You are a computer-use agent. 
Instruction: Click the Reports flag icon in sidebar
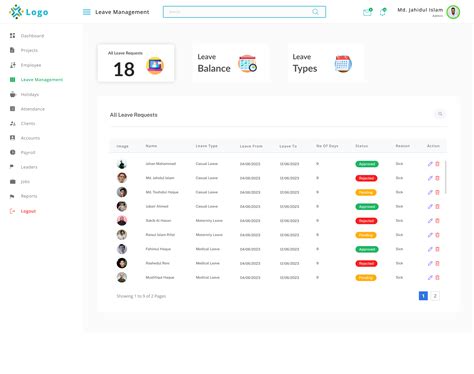pyautogui.click(x=12, y=196)
